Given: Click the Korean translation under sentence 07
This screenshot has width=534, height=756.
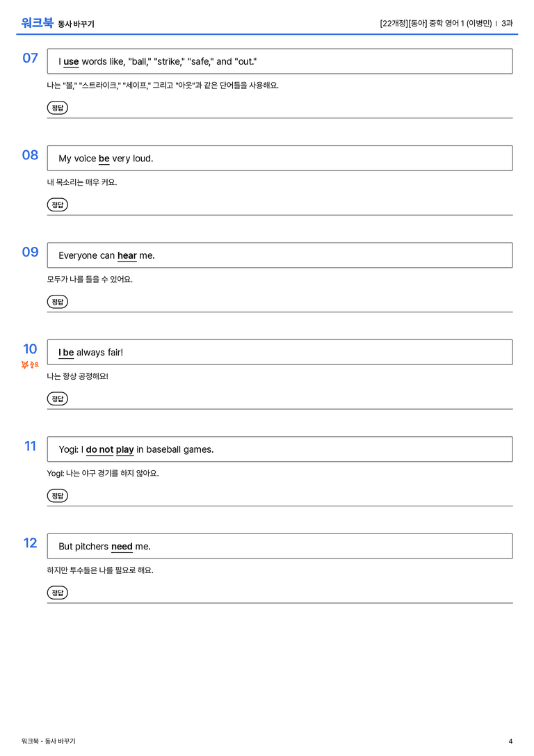Looking at the screenshot, I should 163,86.
